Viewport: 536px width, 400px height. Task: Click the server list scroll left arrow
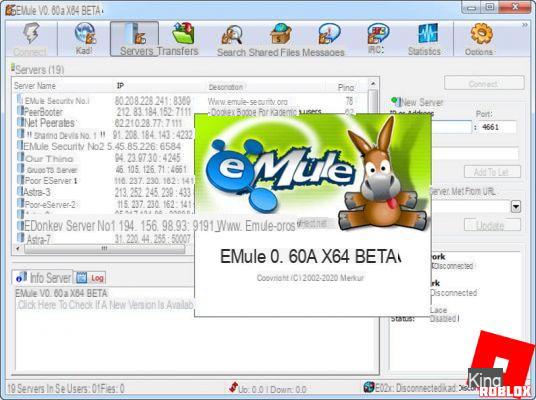(x=18, y=249)
